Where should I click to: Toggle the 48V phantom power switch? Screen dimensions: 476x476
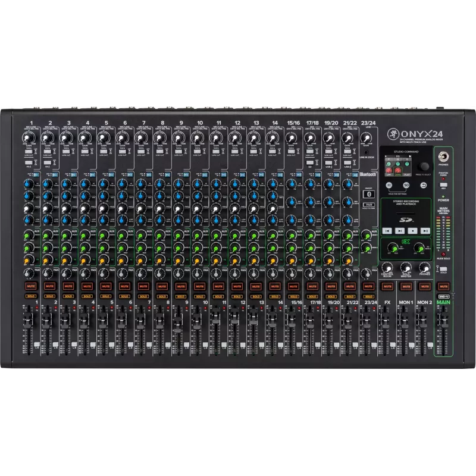[x=443, y=184]
